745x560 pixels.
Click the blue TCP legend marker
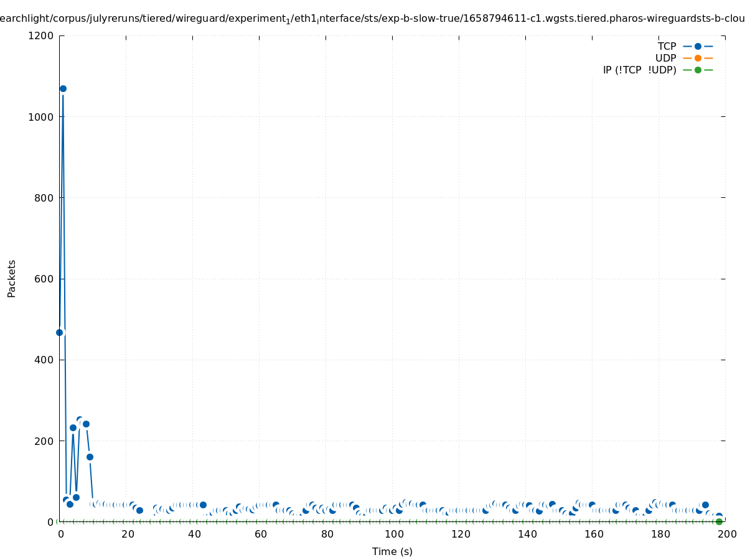click(x=698, y=46)
